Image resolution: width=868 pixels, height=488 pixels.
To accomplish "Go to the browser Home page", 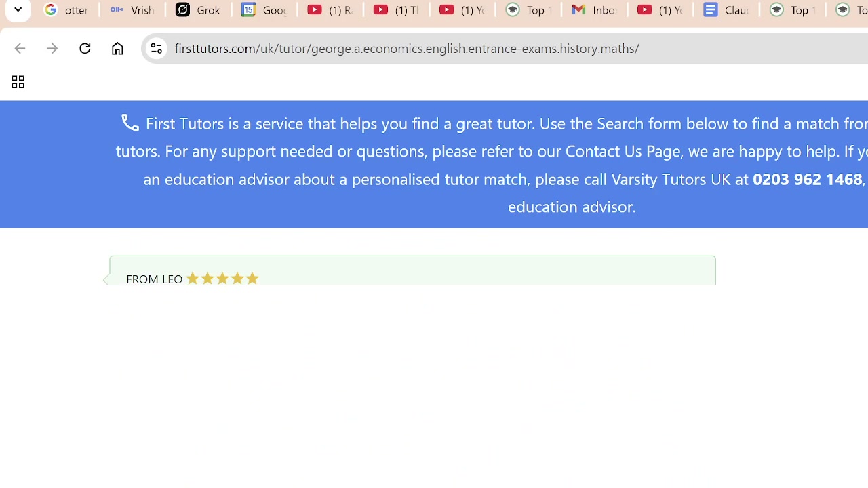I will 117,48.
